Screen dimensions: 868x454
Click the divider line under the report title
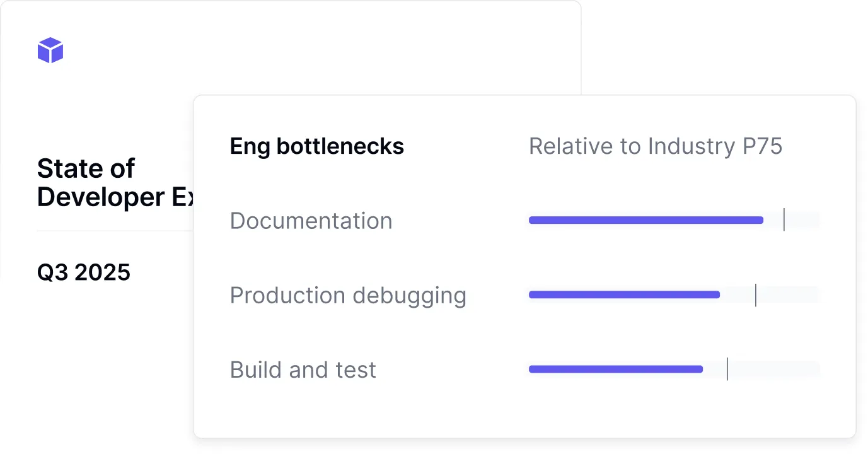[113, 231]
